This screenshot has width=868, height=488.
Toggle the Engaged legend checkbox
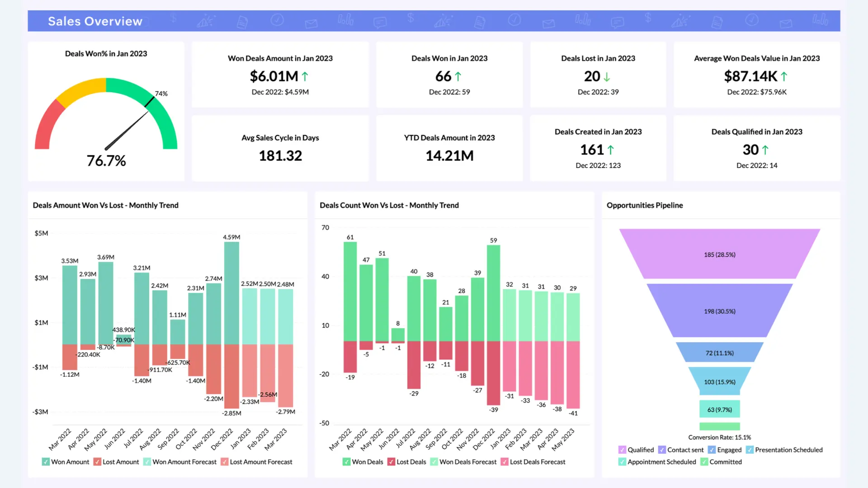[x=712, y=450]
